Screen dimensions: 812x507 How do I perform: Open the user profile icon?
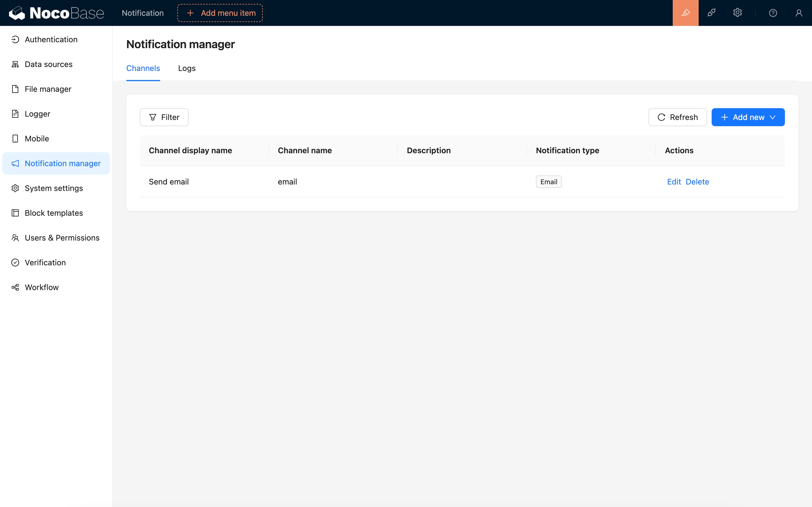click(x=798, y=13)
